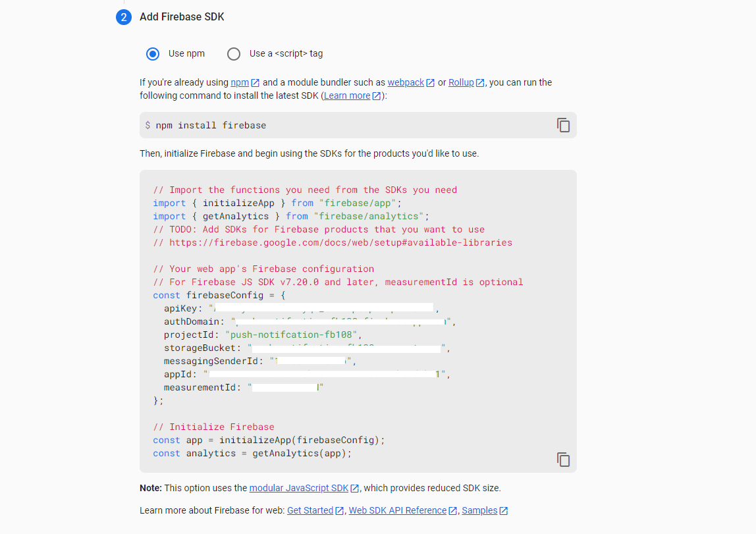Screen dimensions: 756x534
Task: Click the "const firebaseConfig = {" line
Action: point(219,295)
